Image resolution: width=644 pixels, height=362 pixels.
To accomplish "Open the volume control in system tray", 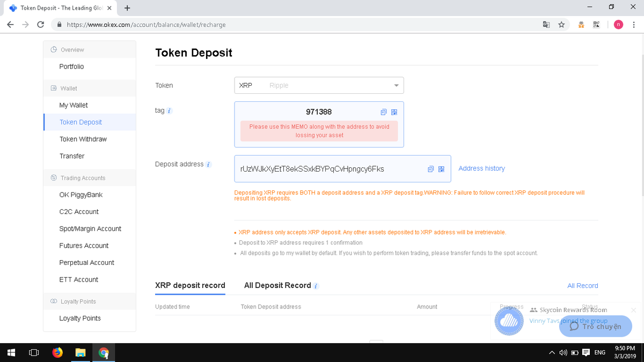I will click(x=563, y=352).
